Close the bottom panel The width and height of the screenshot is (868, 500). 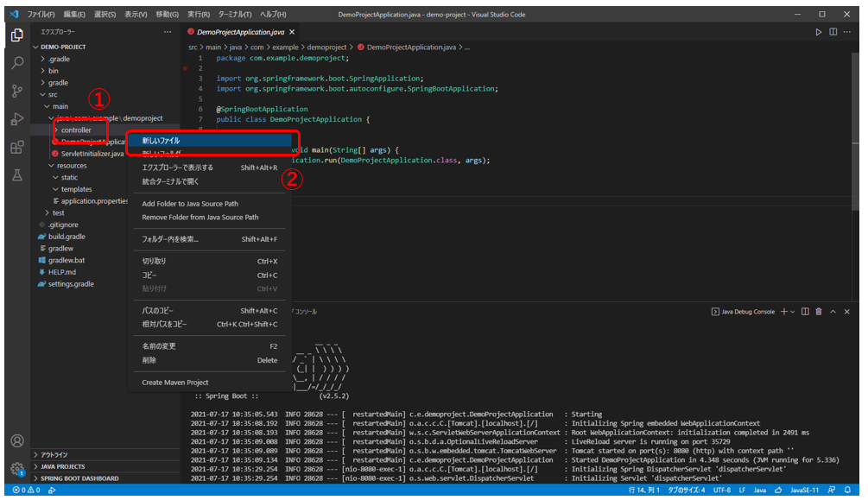point(847,312)
